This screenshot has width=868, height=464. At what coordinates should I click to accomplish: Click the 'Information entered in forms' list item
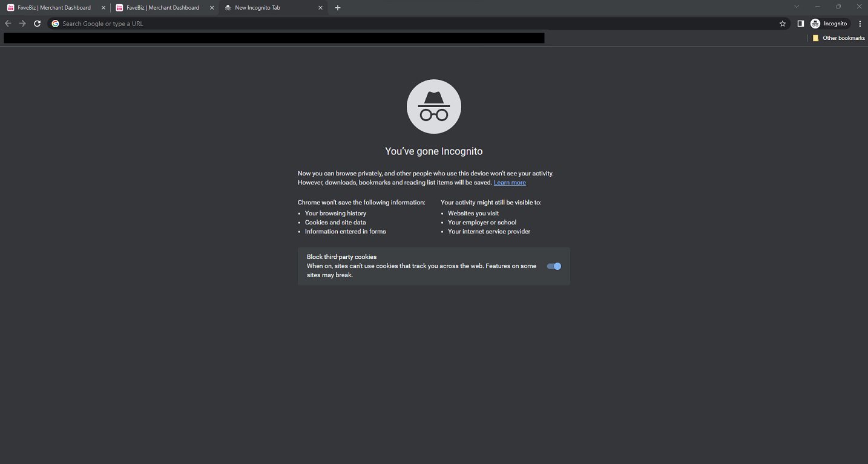(x=346, y=232)
